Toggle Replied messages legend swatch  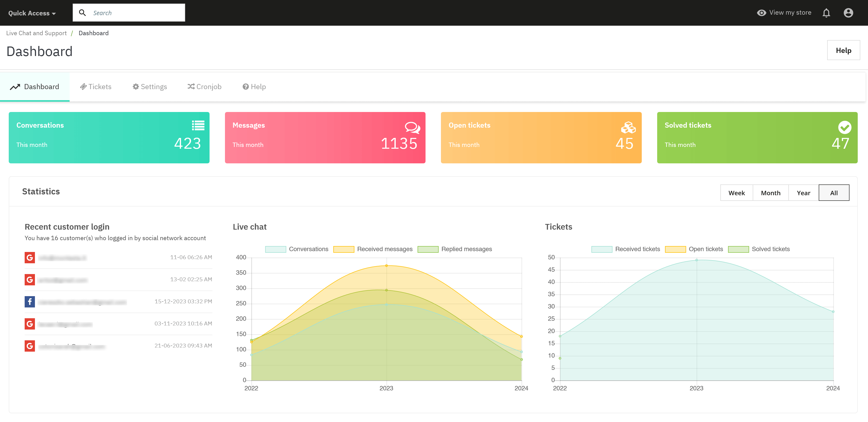[x=428, y=249]
